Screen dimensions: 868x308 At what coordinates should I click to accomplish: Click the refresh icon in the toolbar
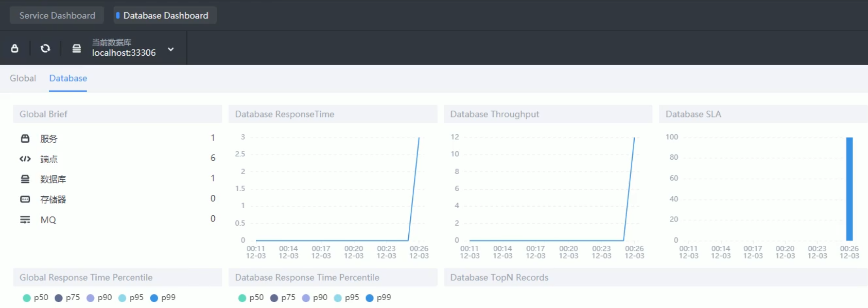tap(45, 48)
